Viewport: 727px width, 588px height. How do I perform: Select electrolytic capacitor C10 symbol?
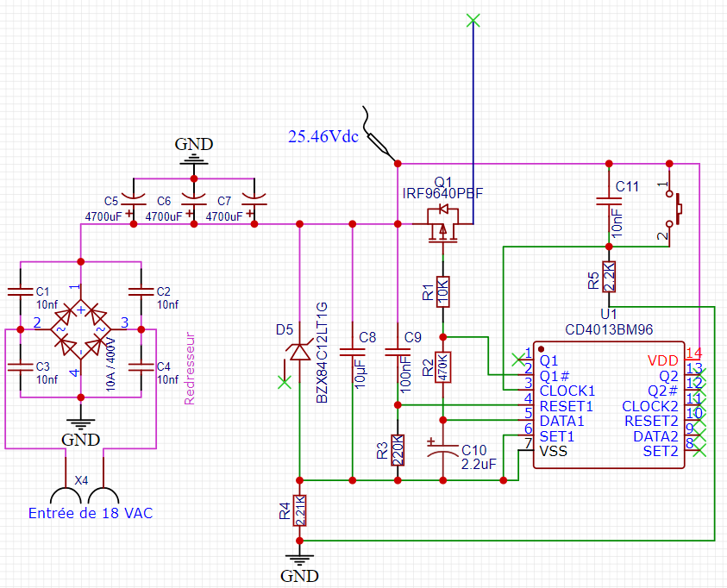pyautogui.click(x=442, y=448)
